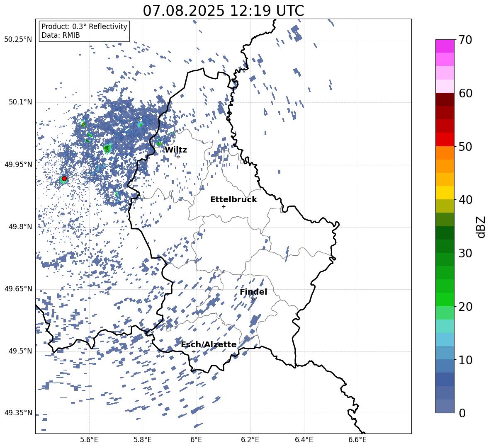Viewport: 491px width, 448px height.
Task: Click the title 07.08.2025 12:19 UTC
Action: coord(224,11)
